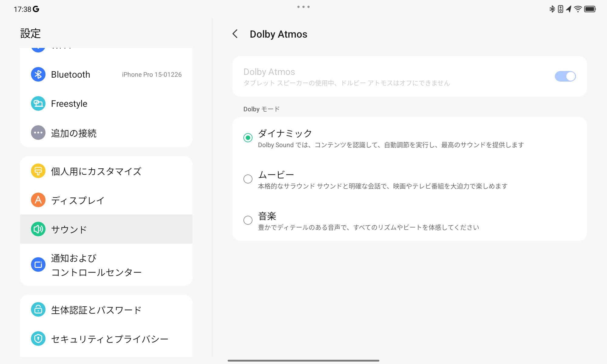Select the ダイナミック radio button

tap(248, 138)
